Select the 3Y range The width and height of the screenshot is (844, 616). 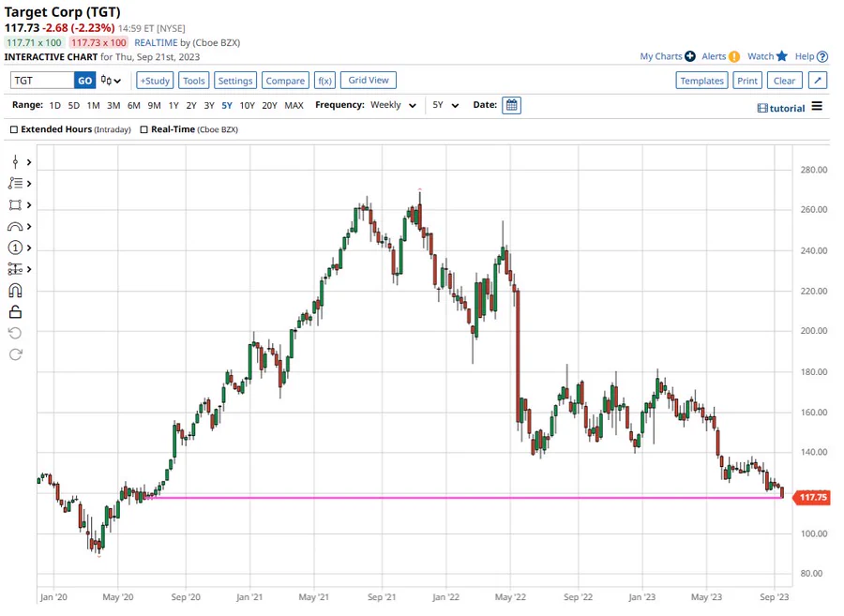[x=209, y=105]
